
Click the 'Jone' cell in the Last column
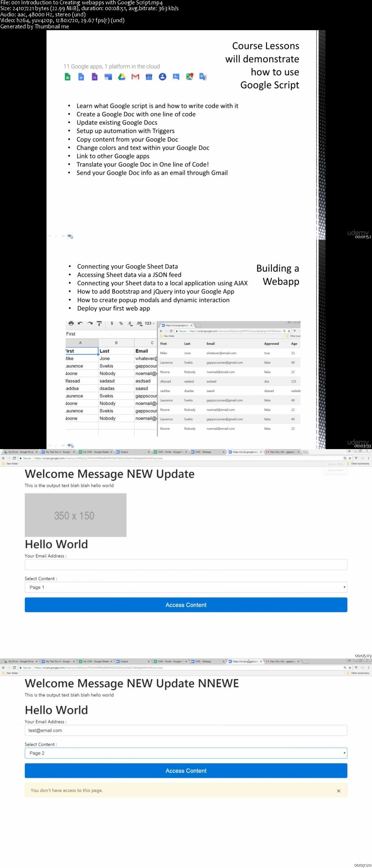pos(116,359)
